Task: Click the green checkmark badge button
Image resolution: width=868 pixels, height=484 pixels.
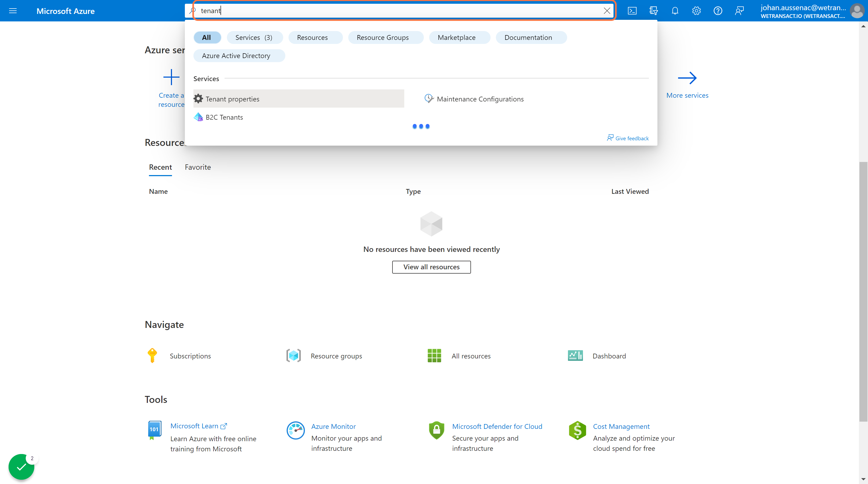Action: click(x=21, y=467)
